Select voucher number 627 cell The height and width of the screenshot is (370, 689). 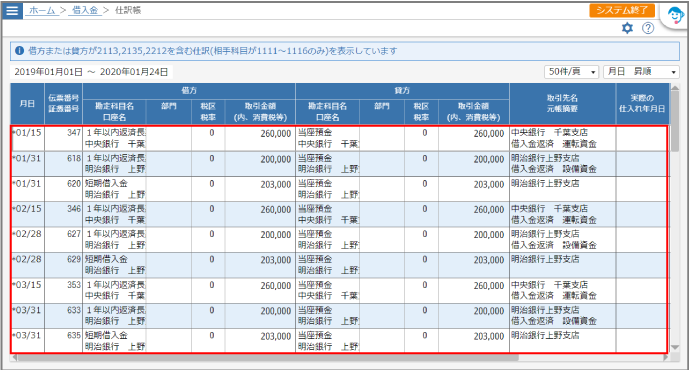tap(63, 240)
